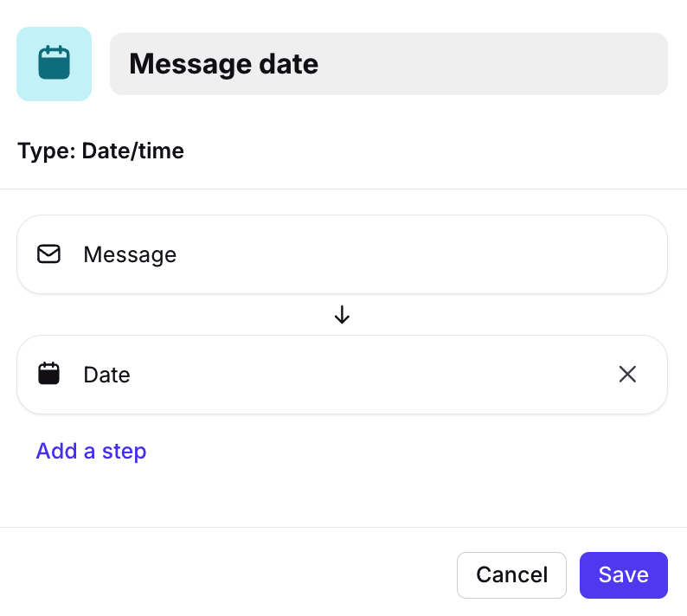This screenshot has width=687, height=616.
Task: Click the Type: Date/time label
Action: 100,151
